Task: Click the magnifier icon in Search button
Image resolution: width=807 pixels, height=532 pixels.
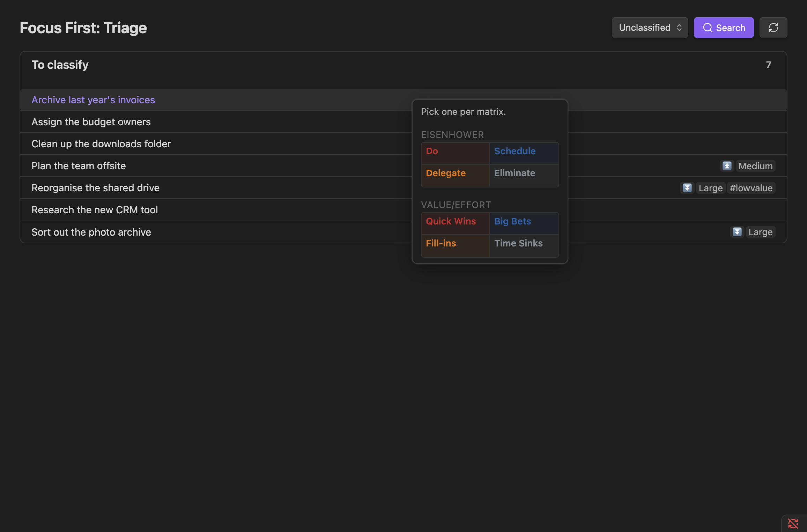Action: pos(708,28)
